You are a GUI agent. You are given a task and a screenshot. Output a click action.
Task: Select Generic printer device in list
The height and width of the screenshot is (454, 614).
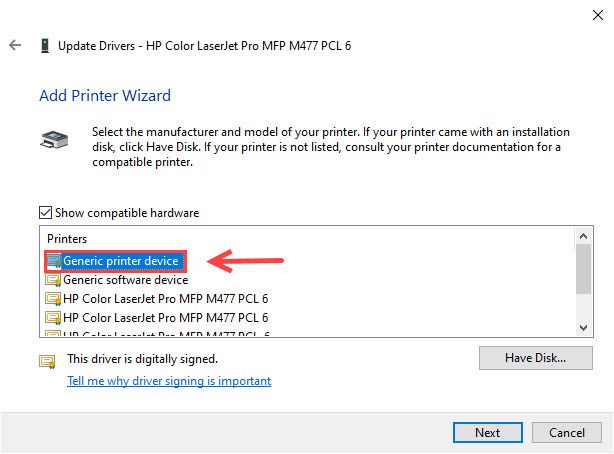tap(121, 261)
